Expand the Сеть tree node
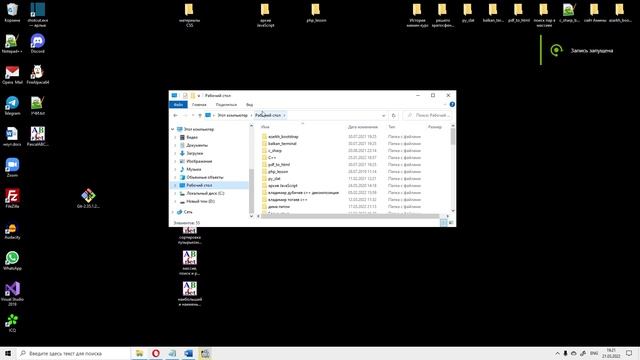 coord(173,212)
